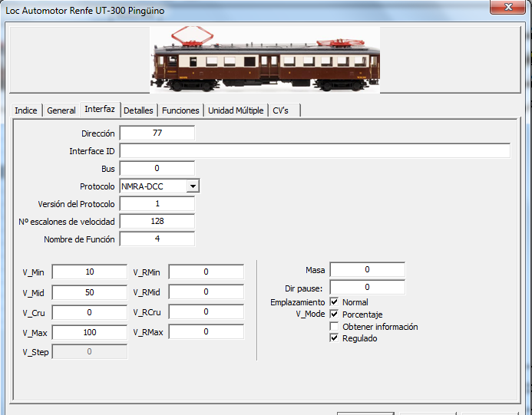This screenshot has height=415, width=532.
Task: Open the Funciones tab
Action: pyautogui.click(x=180, y=110)
